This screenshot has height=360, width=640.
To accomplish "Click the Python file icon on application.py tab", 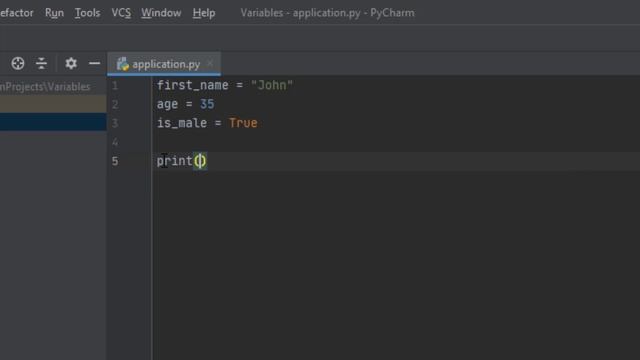I will [x=122, y=64].
